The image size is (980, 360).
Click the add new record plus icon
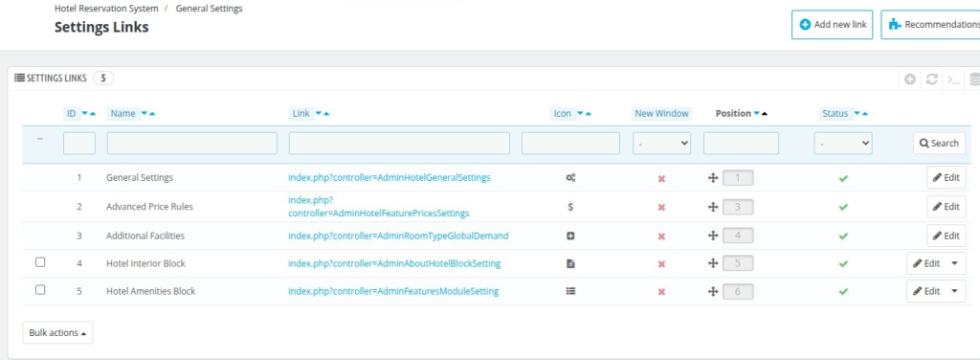[910, 79]
